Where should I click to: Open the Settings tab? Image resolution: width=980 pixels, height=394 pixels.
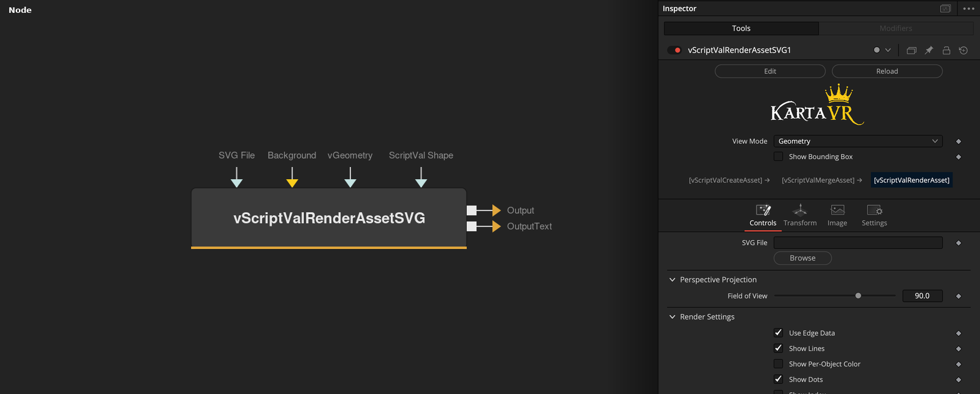point(874,216)
